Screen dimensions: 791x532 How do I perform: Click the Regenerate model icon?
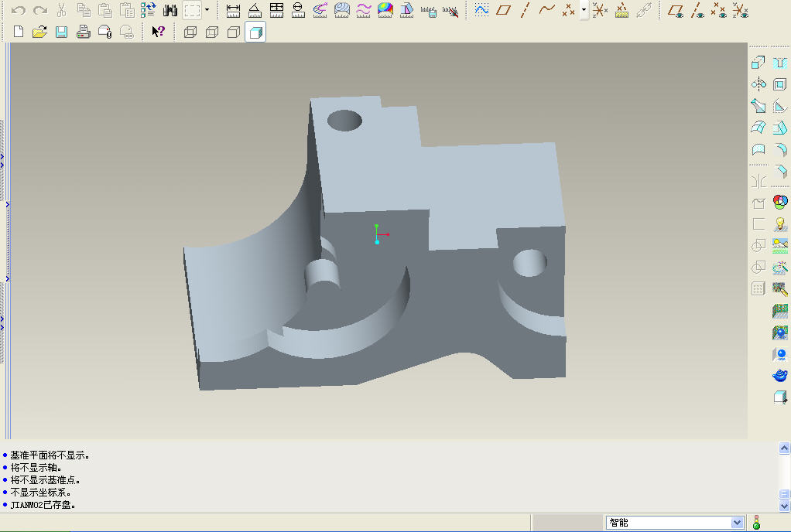(x=149, y=10)
